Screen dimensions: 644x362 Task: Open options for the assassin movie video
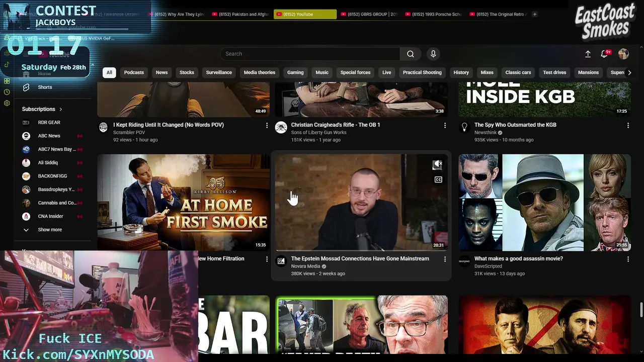[628, 259]
